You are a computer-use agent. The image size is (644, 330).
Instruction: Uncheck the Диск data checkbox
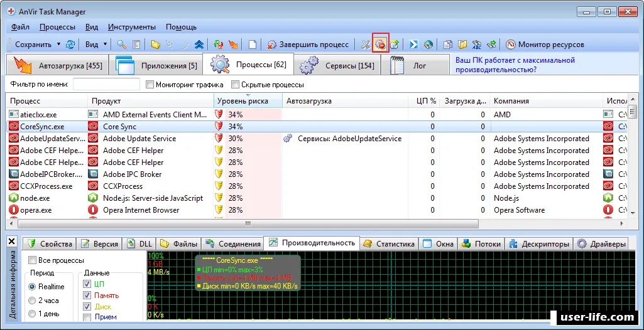(87, 306)
